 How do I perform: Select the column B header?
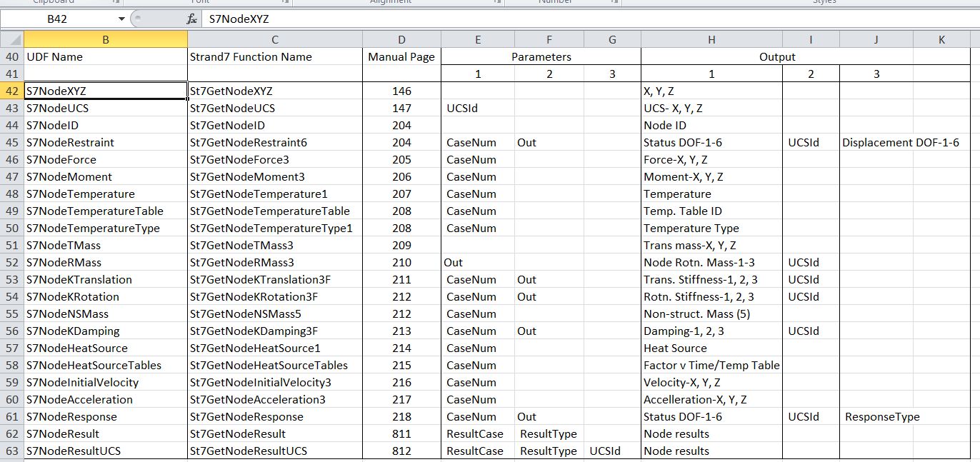pyautogui.click(x=105, y=39)
